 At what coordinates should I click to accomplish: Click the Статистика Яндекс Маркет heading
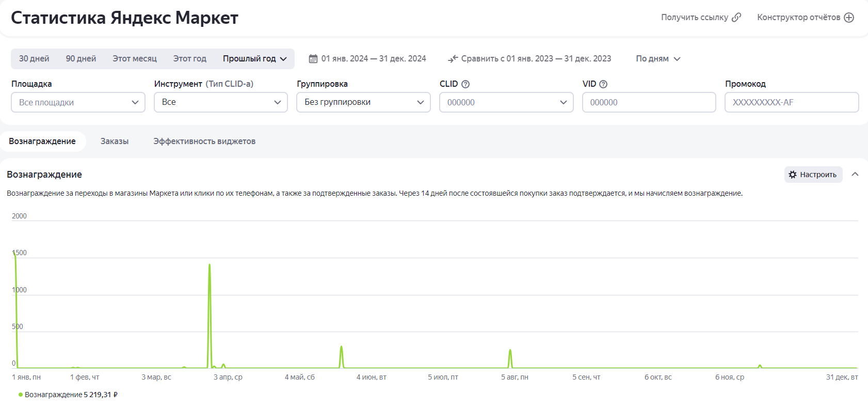(124, 18)
